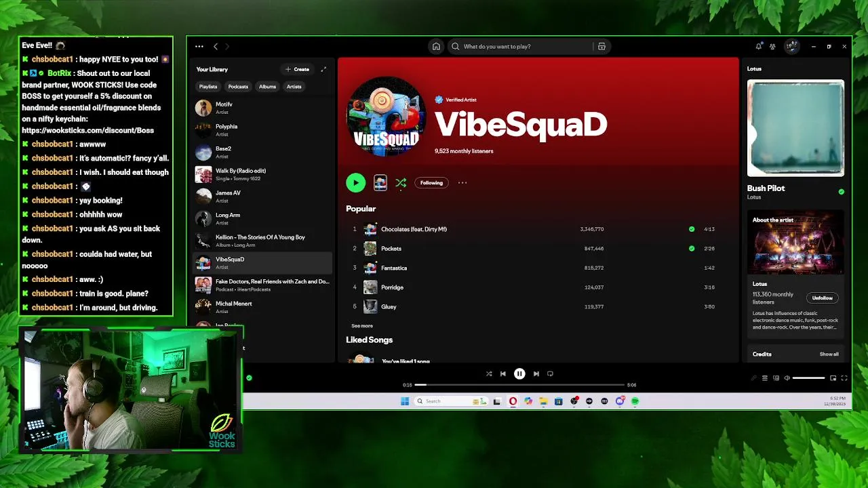Skip to the previous track

pyautogui.click(x=503, y=373)
